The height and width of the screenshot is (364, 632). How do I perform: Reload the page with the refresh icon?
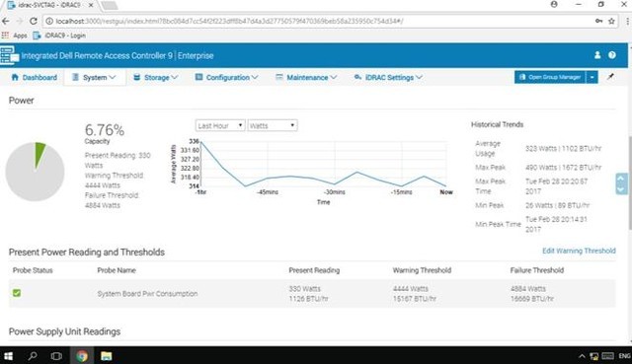point(34,21)
